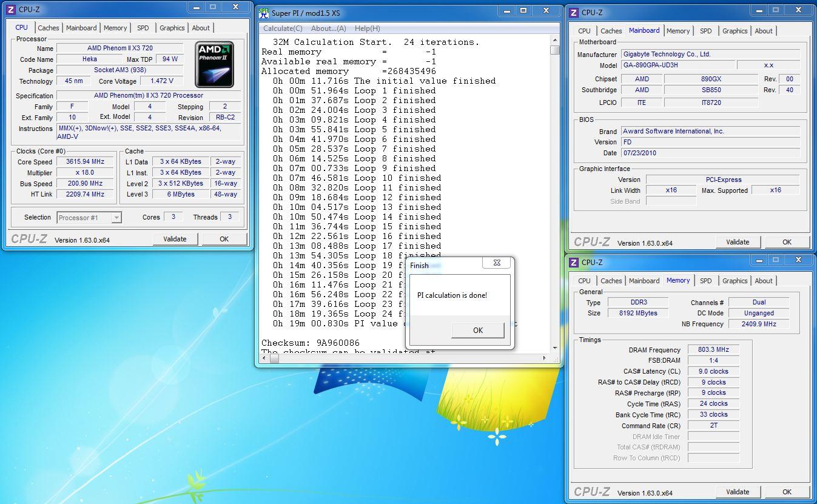Open About tab in CPU window

click(201, 28)
